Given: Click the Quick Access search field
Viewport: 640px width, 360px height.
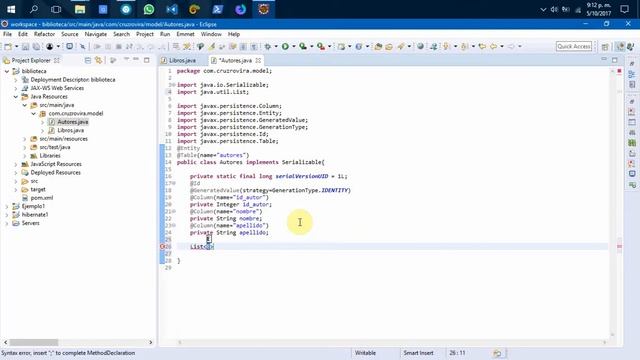Looking at the screenshot, I should point(573,47).
